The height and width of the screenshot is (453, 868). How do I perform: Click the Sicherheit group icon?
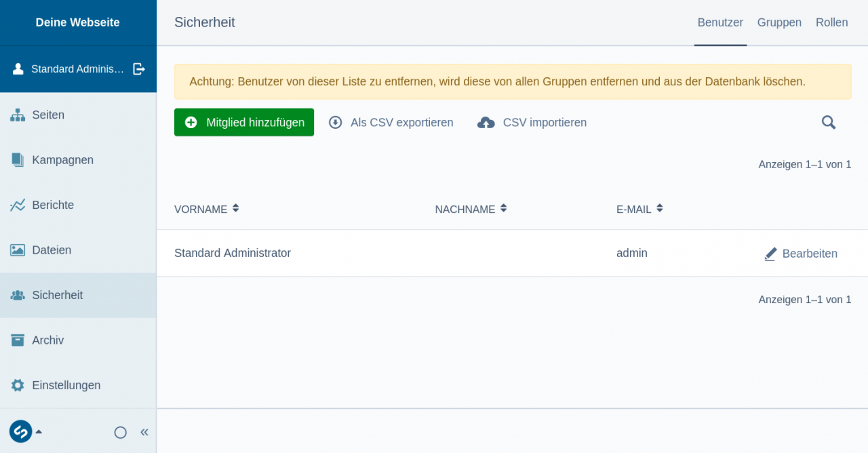tap(18, 295)
